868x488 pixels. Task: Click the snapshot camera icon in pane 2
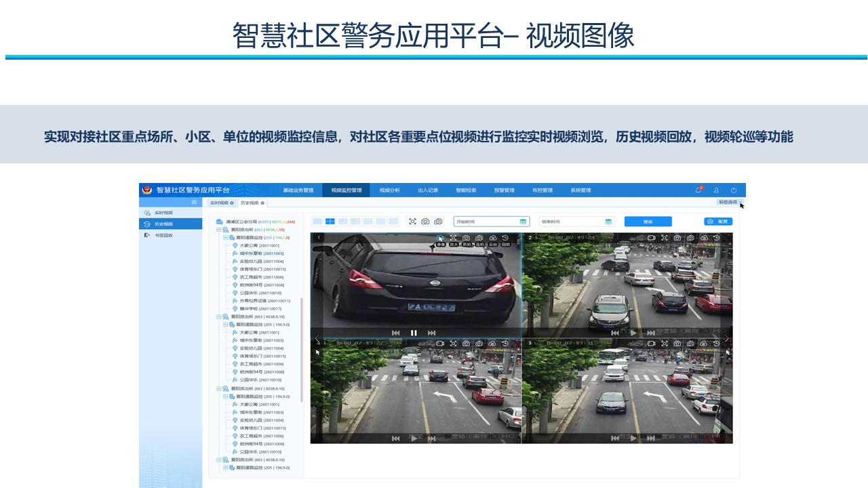click(x=677, y=238)
